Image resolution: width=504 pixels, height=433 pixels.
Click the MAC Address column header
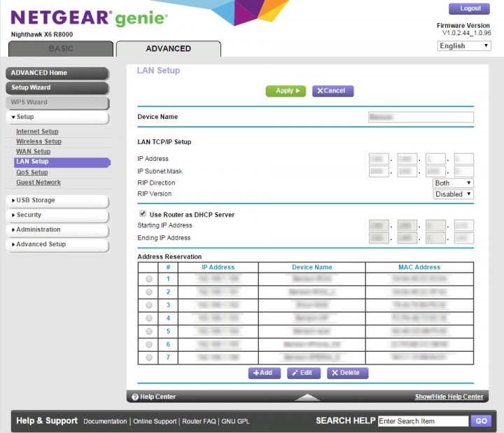pos(419,267)
